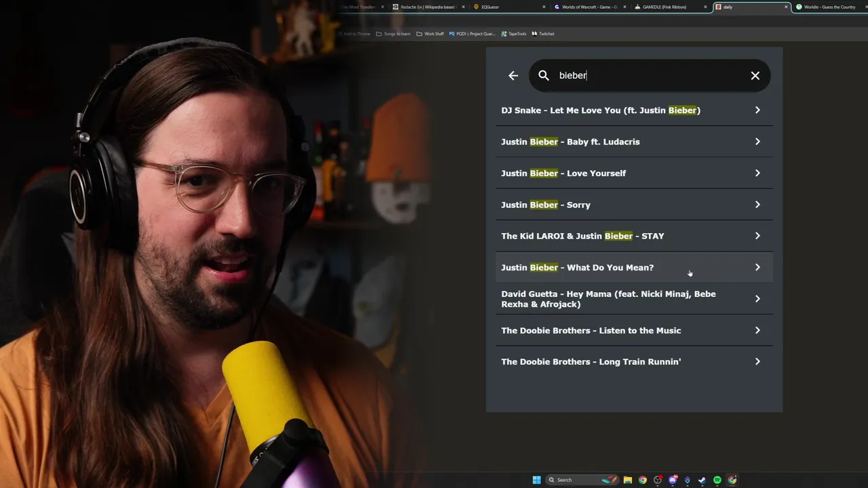Pick Justin Bieber - What Do You Mean?
Image resolution: width=868 pixels, height=488 pixels.
click(634, 267)
